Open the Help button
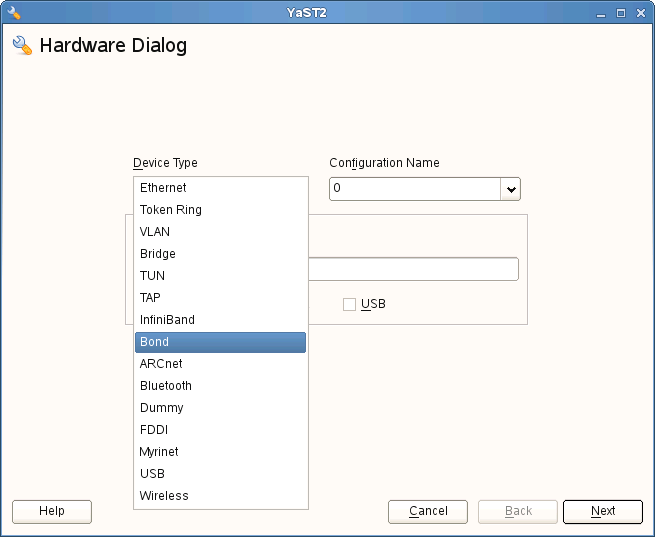655x537 pixels. [52, 512]
